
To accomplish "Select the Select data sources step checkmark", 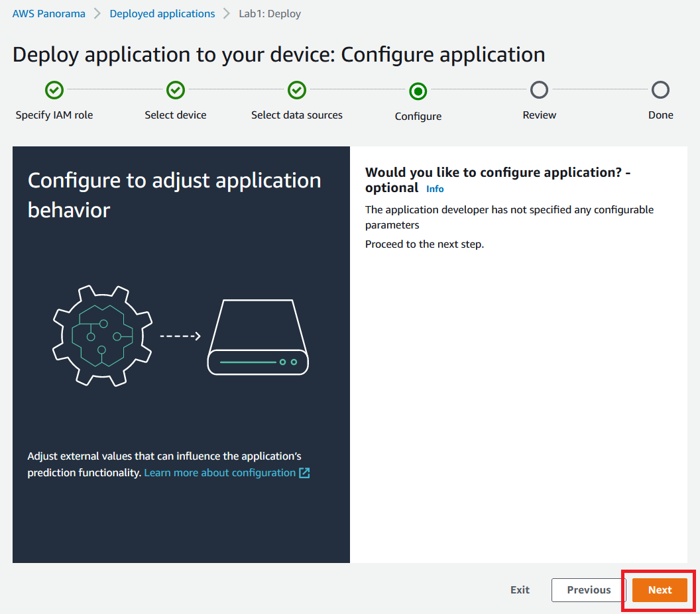I will coord(297,90).
